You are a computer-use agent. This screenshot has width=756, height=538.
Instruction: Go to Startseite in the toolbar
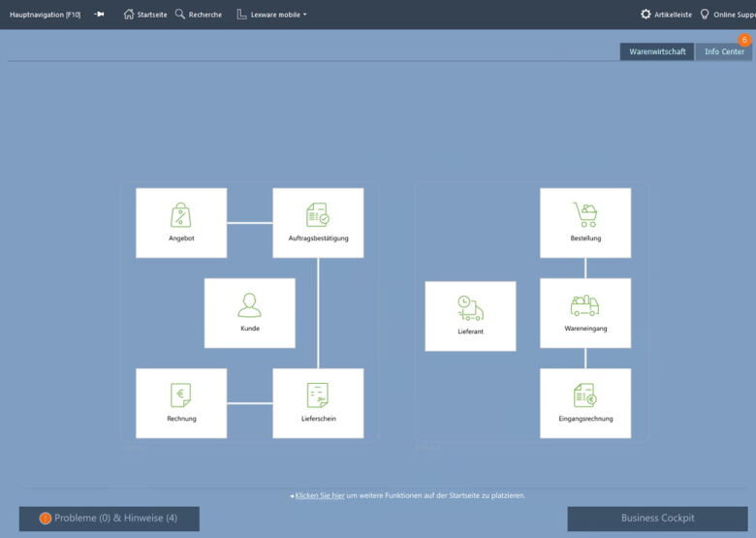coord(145,15)
